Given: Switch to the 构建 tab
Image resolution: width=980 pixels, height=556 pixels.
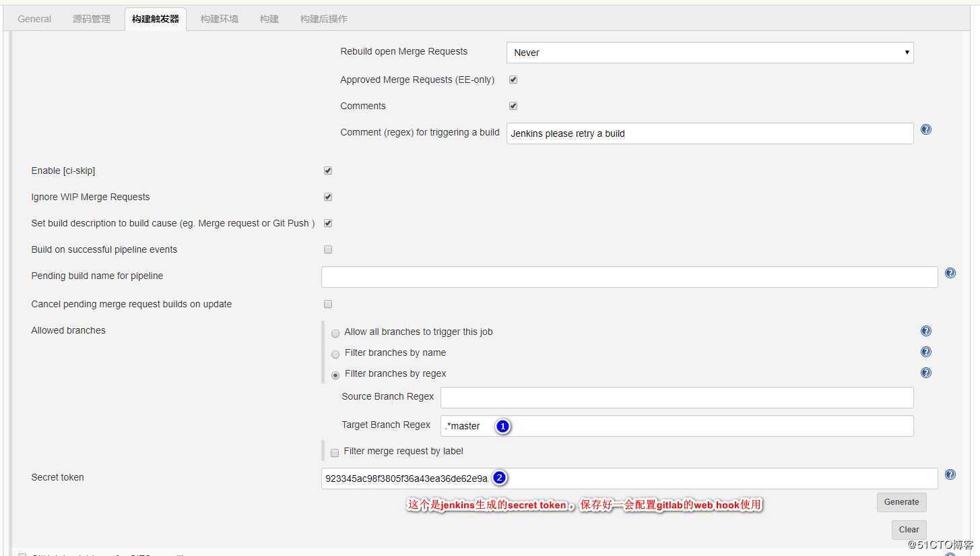Looking at the screenshot, I should [x=269, y=19].
